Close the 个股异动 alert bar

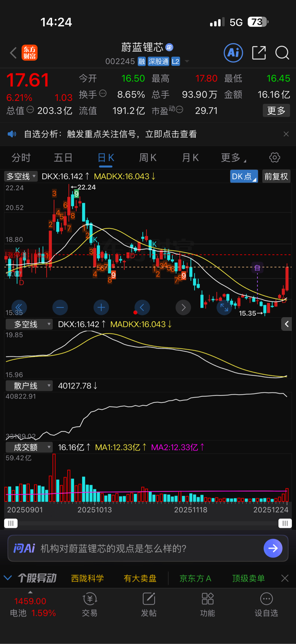coord(285,578)
